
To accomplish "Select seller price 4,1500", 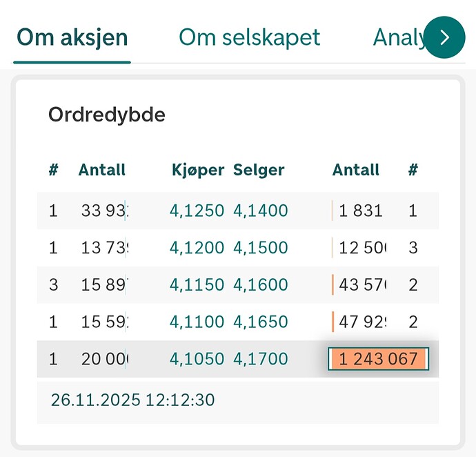I will pyautogui.click(x=261, y=247).
